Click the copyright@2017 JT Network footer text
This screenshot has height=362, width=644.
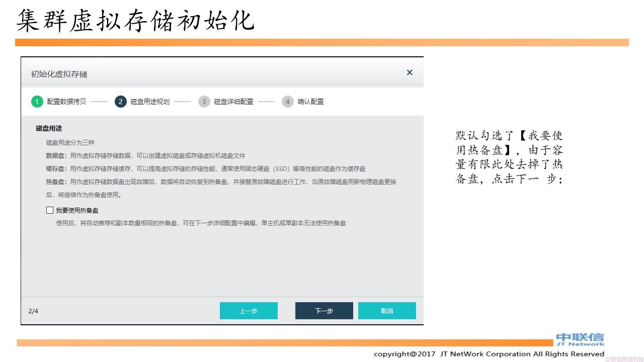[x=489, y=354]
